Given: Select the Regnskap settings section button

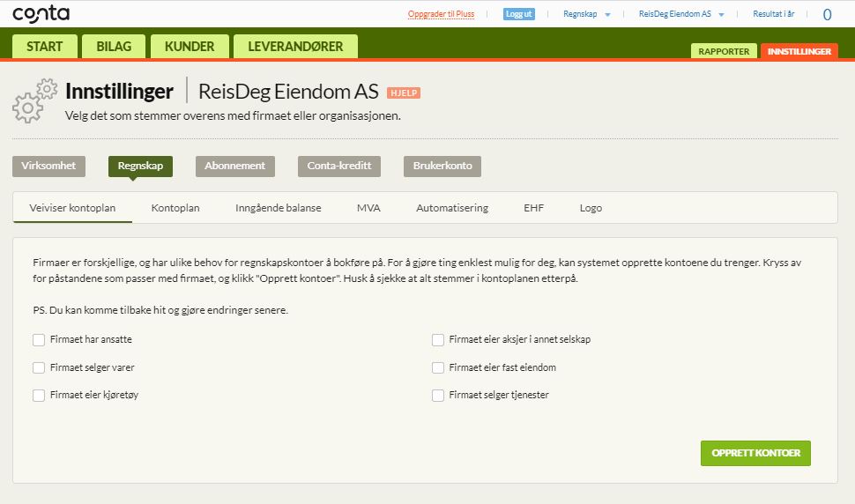Looking at the screenshot, I should coord(140,167).
